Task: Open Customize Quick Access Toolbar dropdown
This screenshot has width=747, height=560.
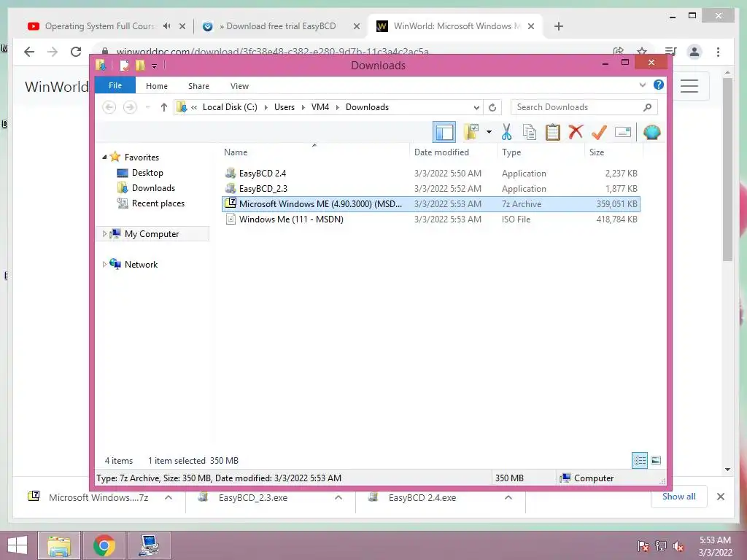Action: (x=155, y=66)
